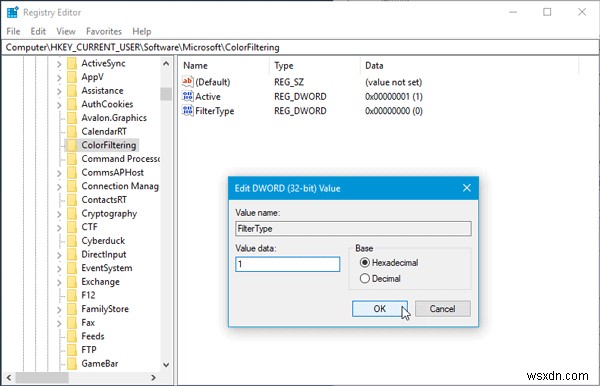Expand the AppV key
Viewport: 600px width, 386px height.
click(x=59, y=78)
